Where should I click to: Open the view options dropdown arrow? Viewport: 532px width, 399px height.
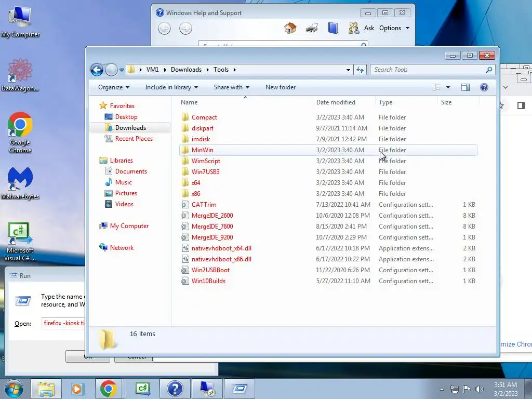(x=448, y=87)
